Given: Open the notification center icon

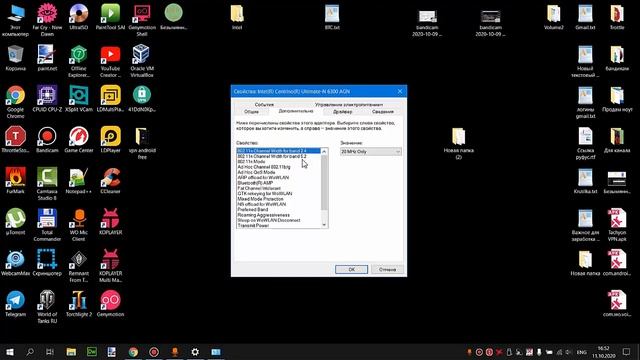Looking at the screenshot, I should point(627,351).
